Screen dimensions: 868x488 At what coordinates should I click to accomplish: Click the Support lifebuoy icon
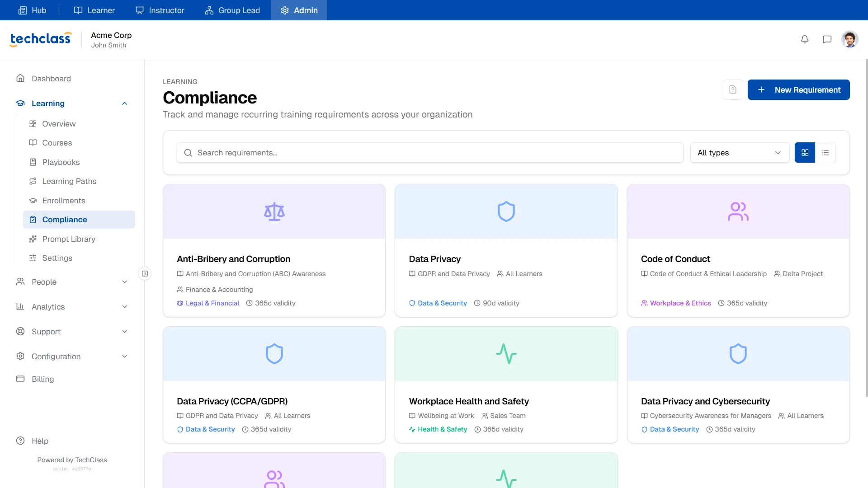[x=20, y=331]
